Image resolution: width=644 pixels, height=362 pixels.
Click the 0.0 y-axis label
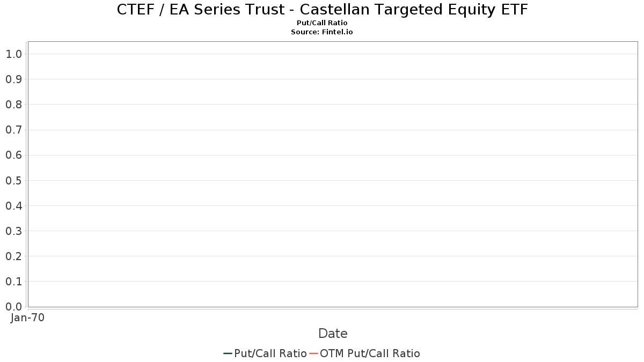[x=14, y=307]
